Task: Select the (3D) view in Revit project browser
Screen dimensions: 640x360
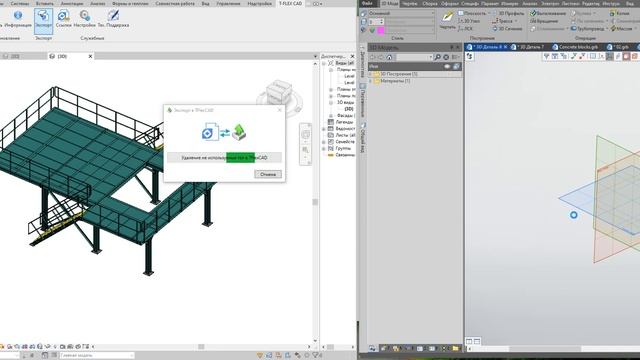Action: pos(349,109)
